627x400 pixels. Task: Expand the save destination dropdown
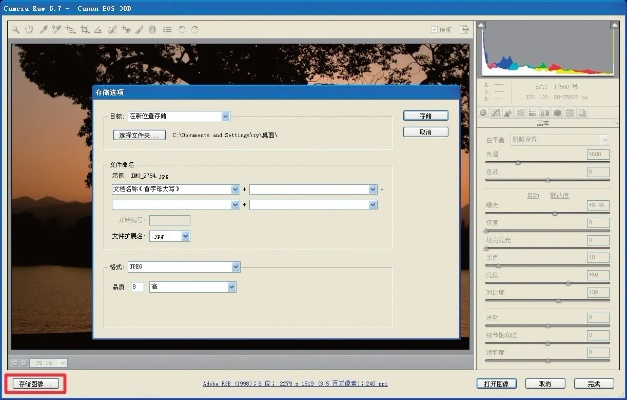[x=226, y=117]
